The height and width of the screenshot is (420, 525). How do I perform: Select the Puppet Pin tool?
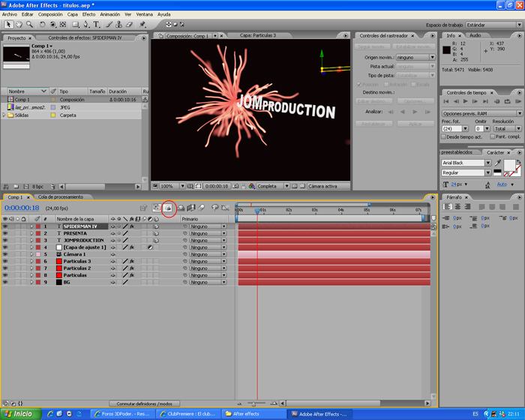pos(142,25)
